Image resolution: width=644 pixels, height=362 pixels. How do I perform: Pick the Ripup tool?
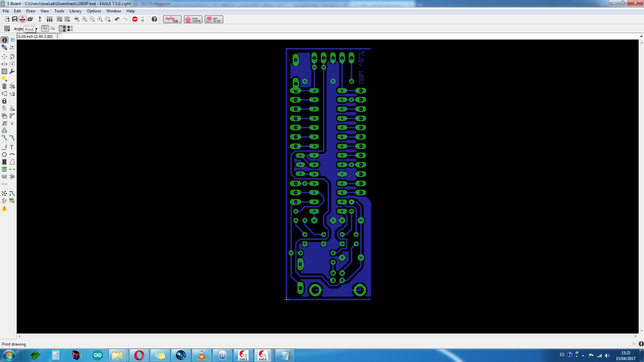tap(12, 138)
